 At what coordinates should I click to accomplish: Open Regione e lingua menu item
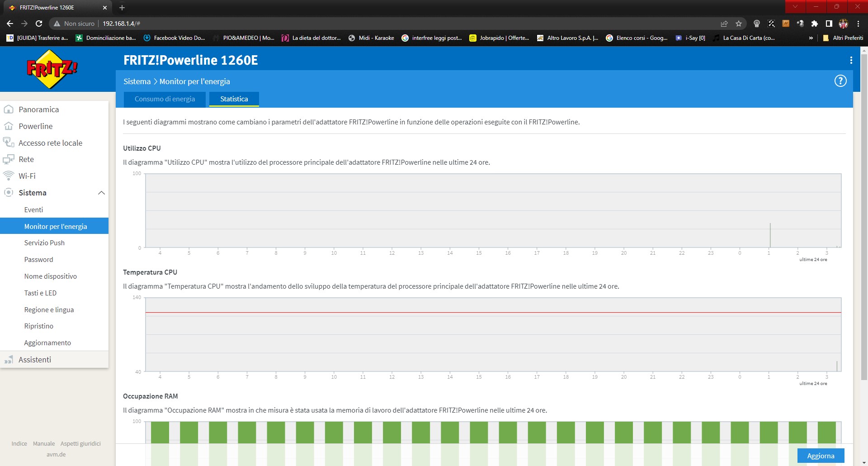pos(49,310)
